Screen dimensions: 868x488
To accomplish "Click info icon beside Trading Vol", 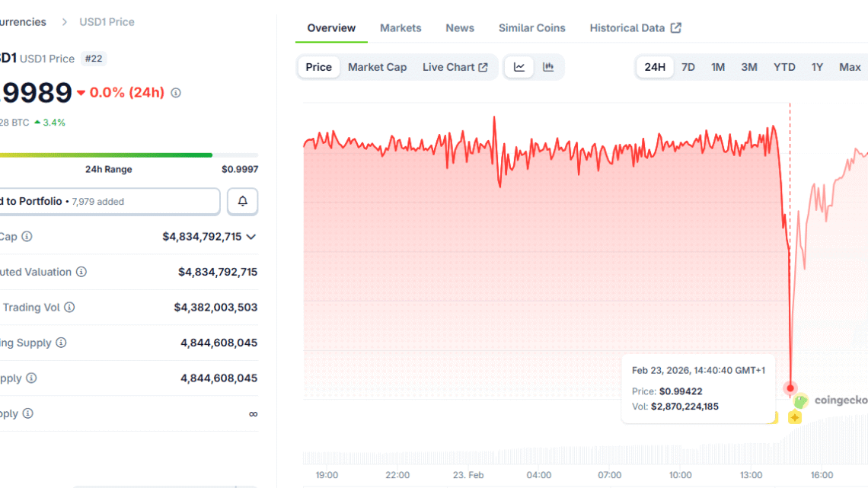I will (x=69, y=308).
